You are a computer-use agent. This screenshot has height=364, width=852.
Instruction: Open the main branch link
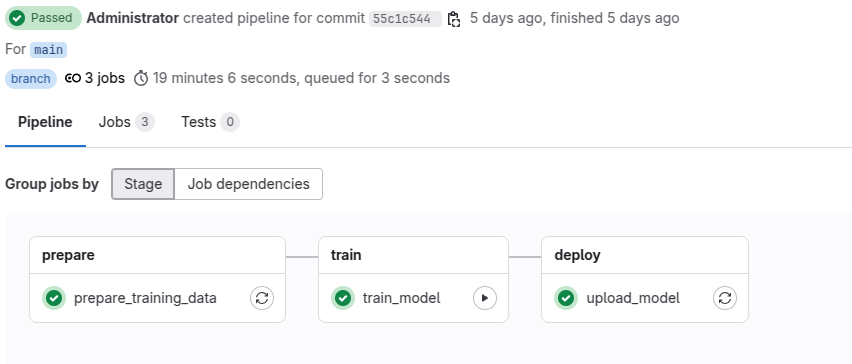pyautogui.click(x=48, y=49)
